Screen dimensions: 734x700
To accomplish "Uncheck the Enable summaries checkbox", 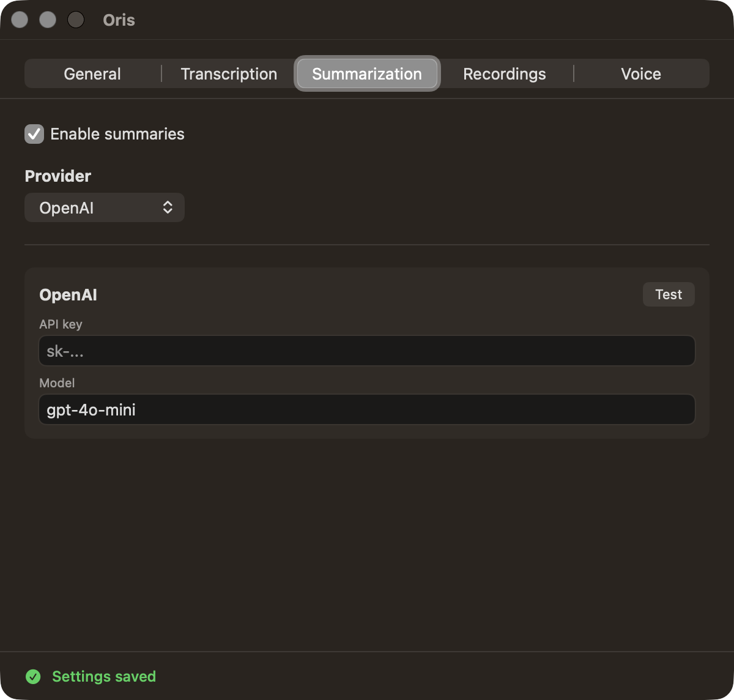I will [x=34, y=134].
